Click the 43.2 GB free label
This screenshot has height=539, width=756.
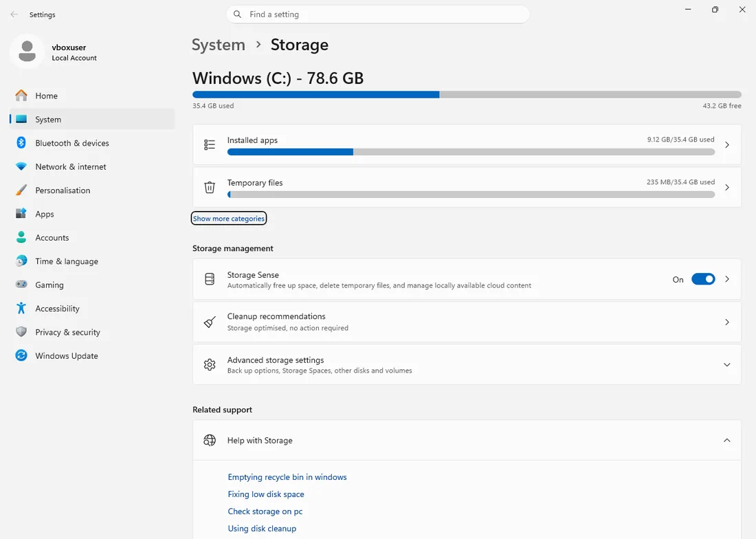(722, 106)
